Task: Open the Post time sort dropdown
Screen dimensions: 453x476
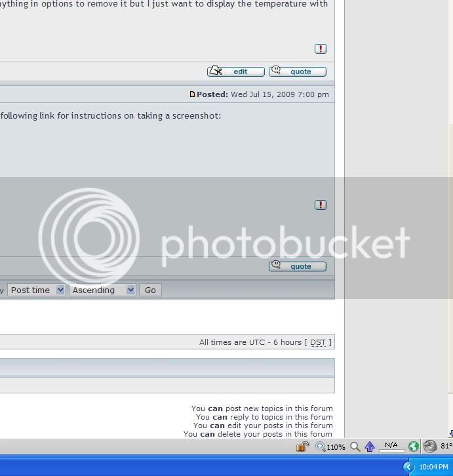Action: 37,290
